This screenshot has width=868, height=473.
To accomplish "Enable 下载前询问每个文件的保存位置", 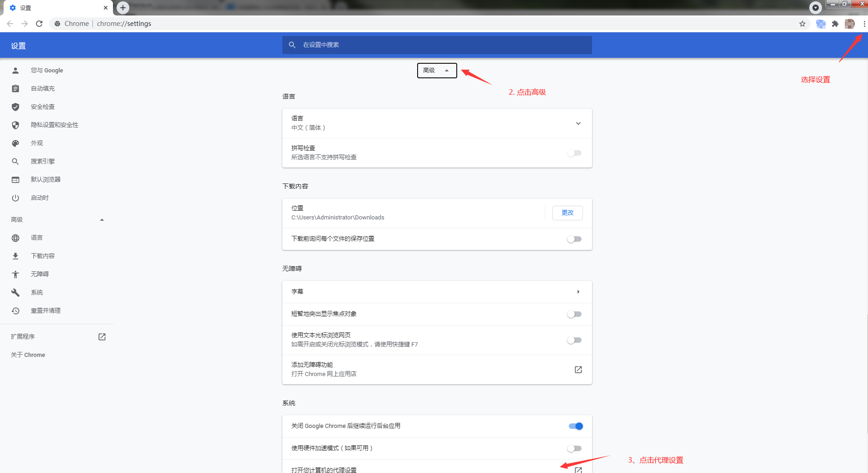I will coord(575,239).
